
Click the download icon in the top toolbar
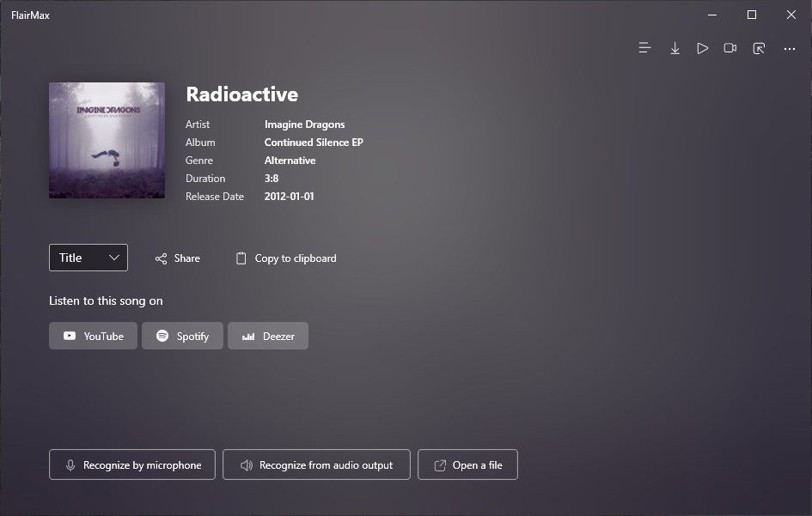click(x=675, y=48)
